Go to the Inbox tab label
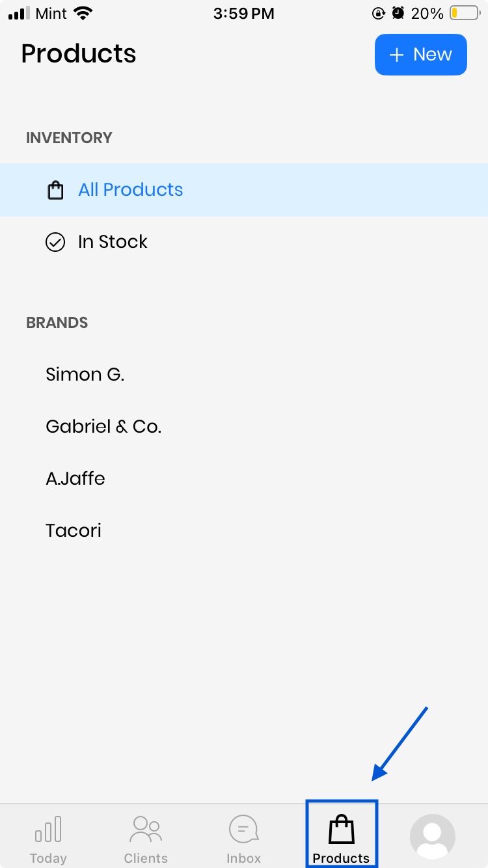The image size is (488, 868). (243, 858)
